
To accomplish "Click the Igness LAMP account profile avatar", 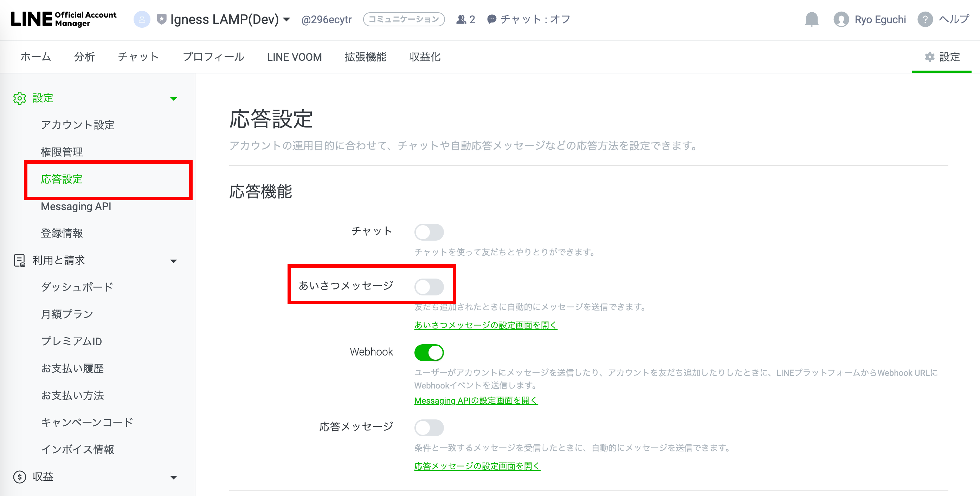I will tap(142, 19).
